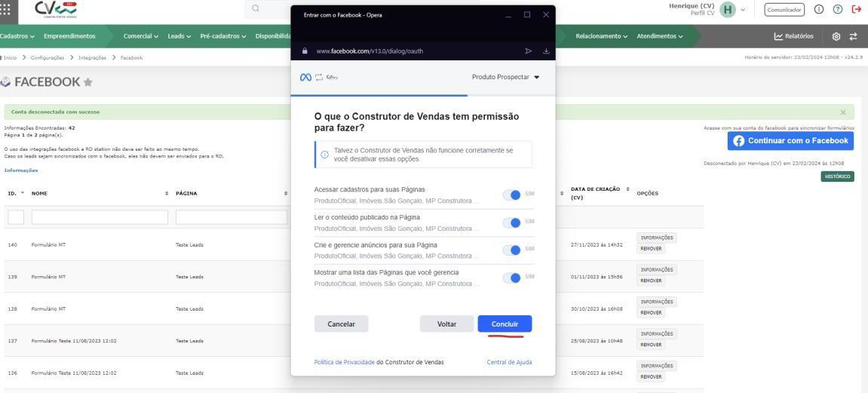Open the Produto Prospectar dropdown
Image resolution: width=868 pixels, height=393 pixels.
click(x=505, y=78)
